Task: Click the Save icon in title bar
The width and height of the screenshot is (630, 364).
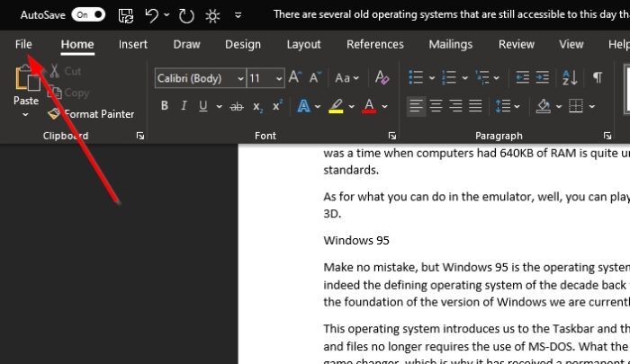Action: (x=126, y=15)
